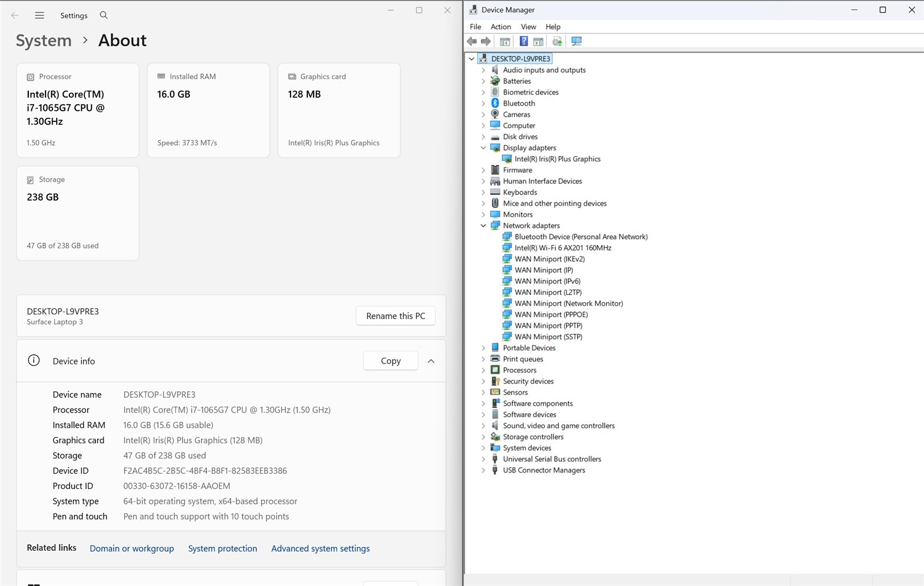This screenshot has width=924, height=586.
Task: Select Software devices in the tree
Action: click(530, 414)
